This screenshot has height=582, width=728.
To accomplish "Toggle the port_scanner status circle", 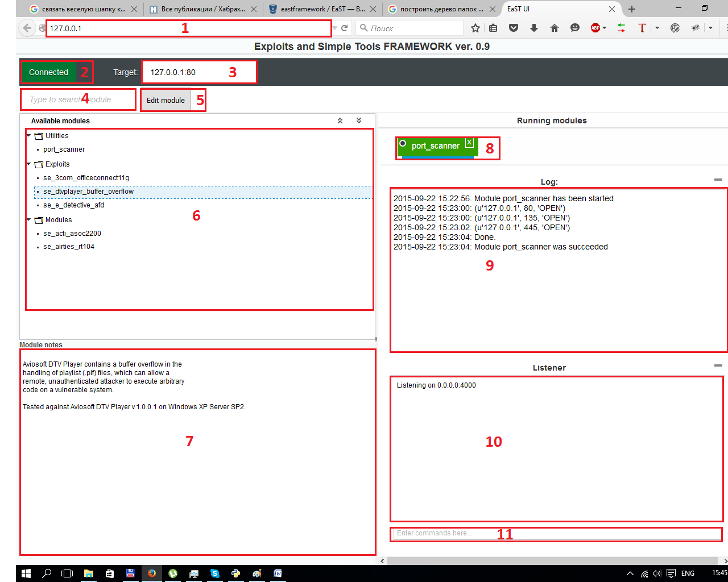I will click(x=403, y=144).
